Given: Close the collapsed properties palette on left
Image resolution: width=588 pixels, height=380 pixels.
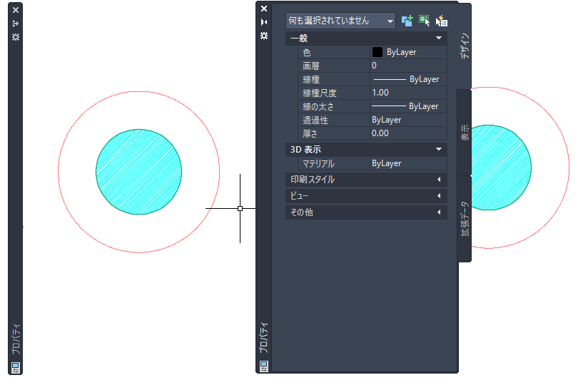Looking at the screenshot, I should pyautogui.click(x=16, y=10).
